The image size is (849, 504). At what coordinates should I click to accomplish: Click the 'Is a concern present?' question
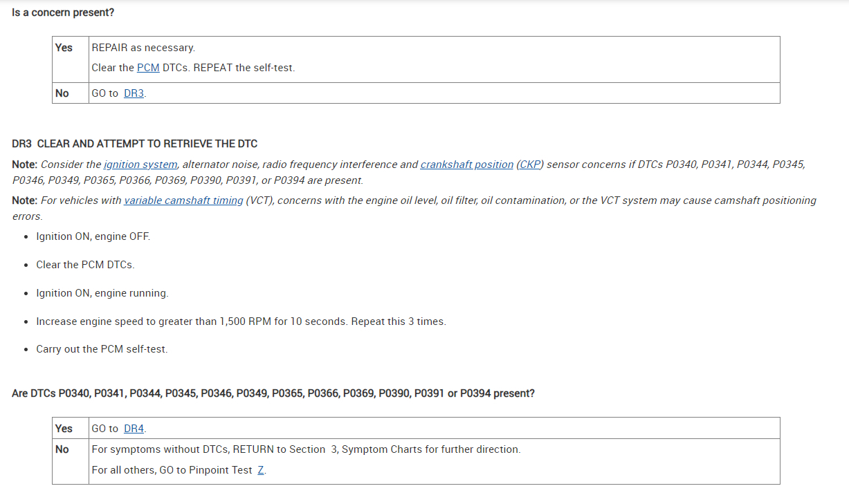pyautogui.click(x=63, y=13)
